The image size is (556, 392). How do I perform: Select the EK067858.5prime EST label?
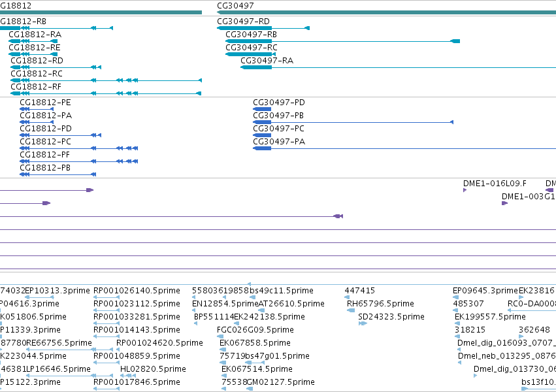[255, 343]
